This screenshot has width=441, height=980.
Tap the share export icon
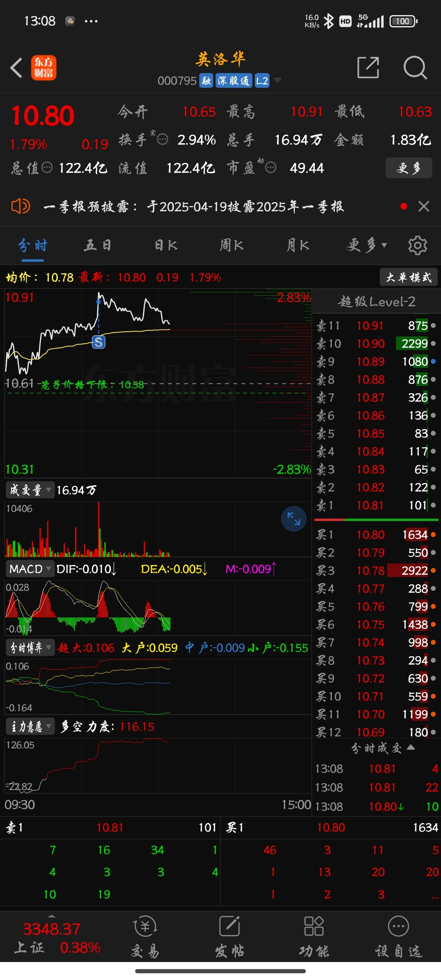click(368, 67)
